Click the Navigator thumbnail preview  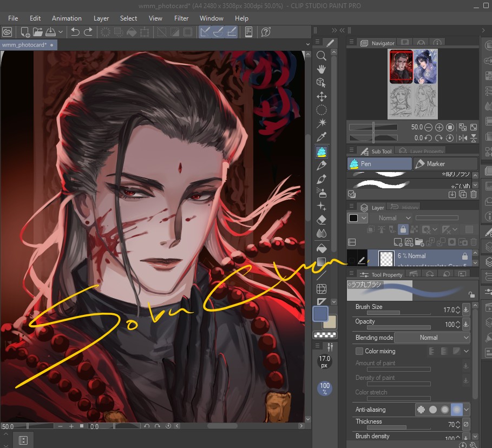pos(412,84)
